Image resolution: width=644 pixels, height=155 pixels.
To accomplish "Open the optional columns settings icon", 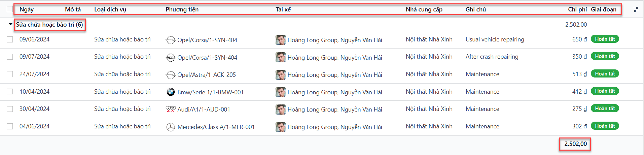I will pyautogui.click(x=636, y=9).
